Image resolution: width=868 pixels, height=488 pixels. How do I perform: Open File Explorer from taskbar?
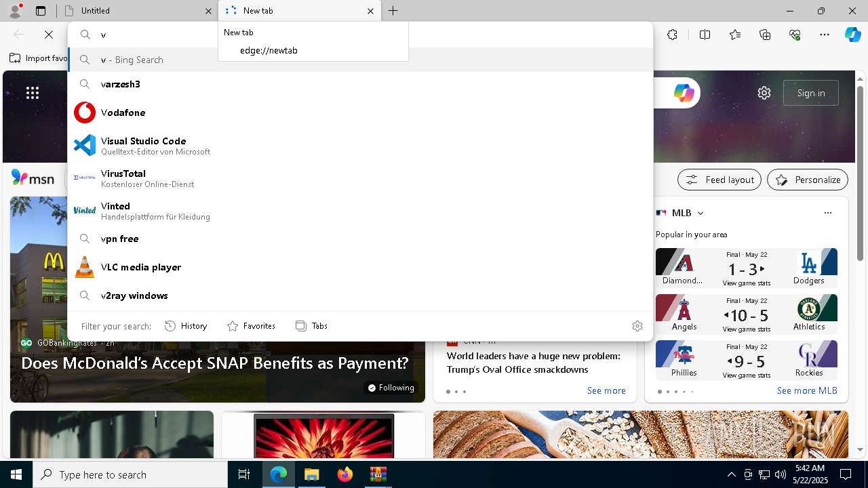(x=311, y=474)
